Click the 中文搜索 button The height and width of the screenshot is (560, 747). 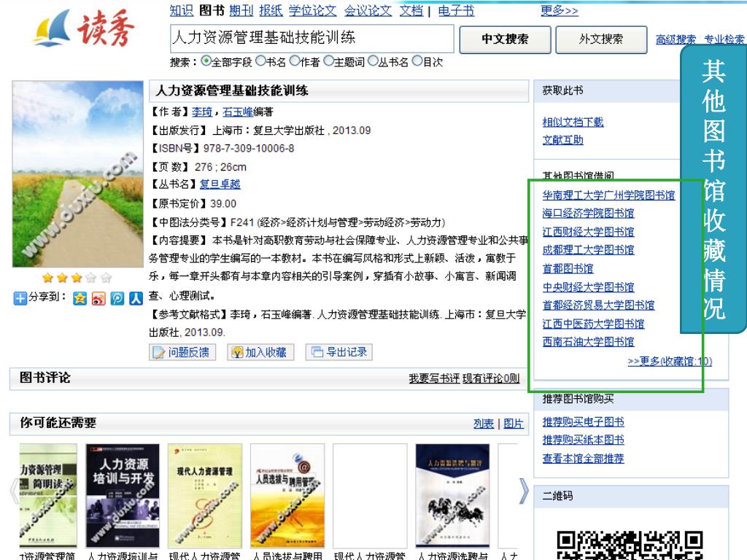(x=505, y=39)
